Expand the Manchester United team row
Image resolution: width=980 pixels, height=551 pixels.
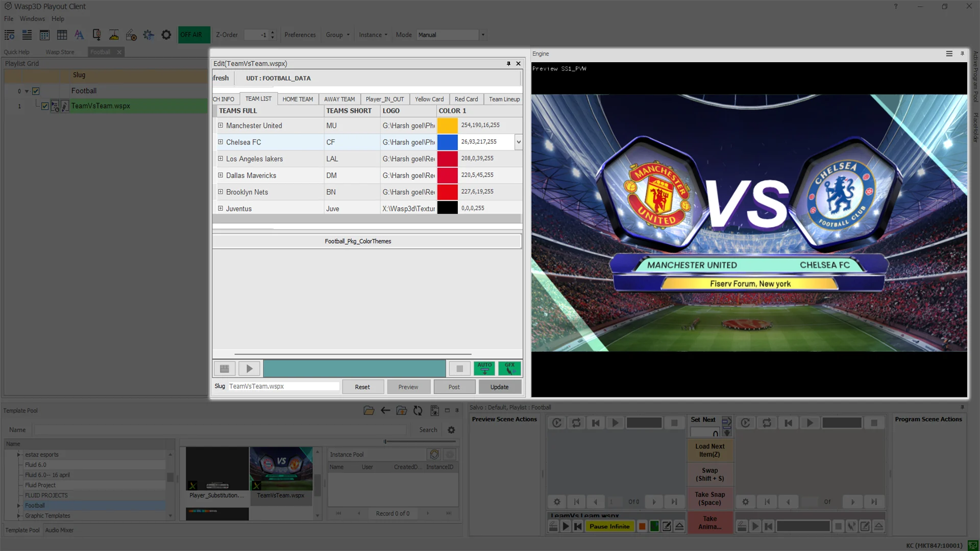(x=220, y=126)
